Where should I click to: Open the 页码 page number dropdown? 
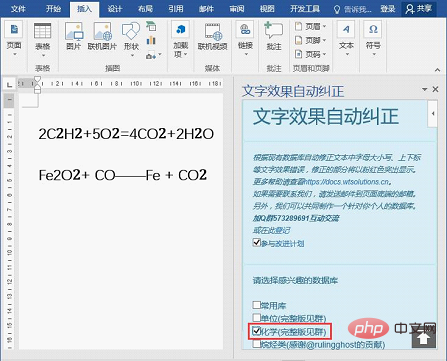[311, 54]
